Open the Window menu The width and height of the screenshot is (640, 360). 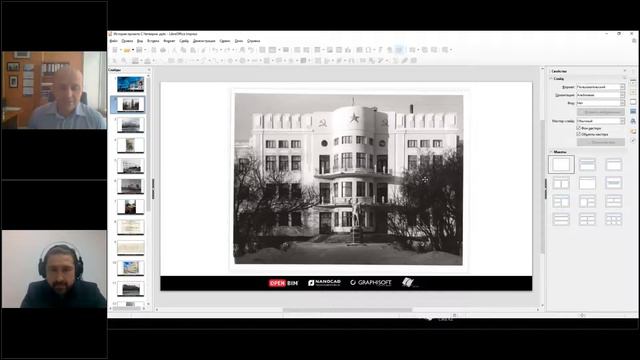239,41
